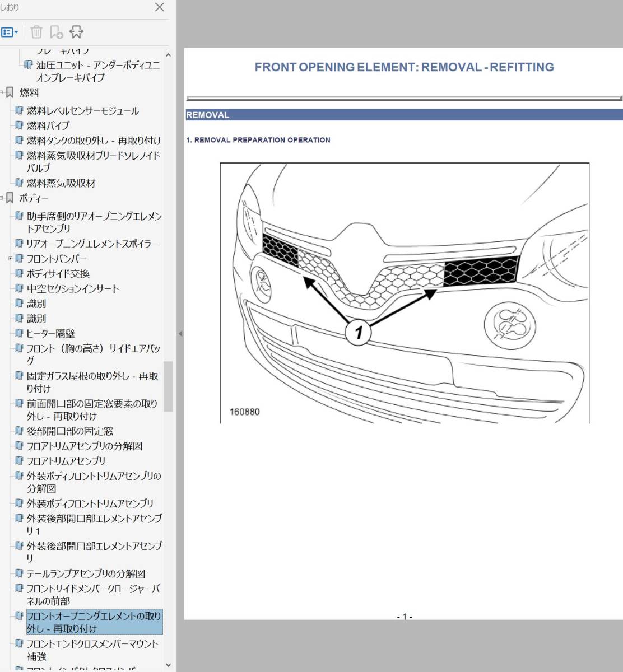Collapse the 燃料 bookmark group
This screenshot has width=623, height=672.
[x=2, y=93]
